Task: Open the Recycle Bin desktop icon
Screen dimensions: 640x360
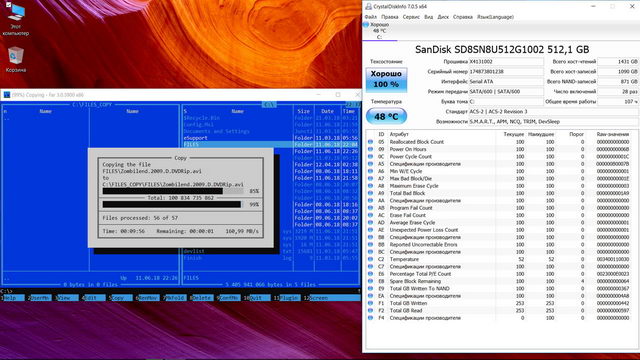Action: click(x=16, y=60)
